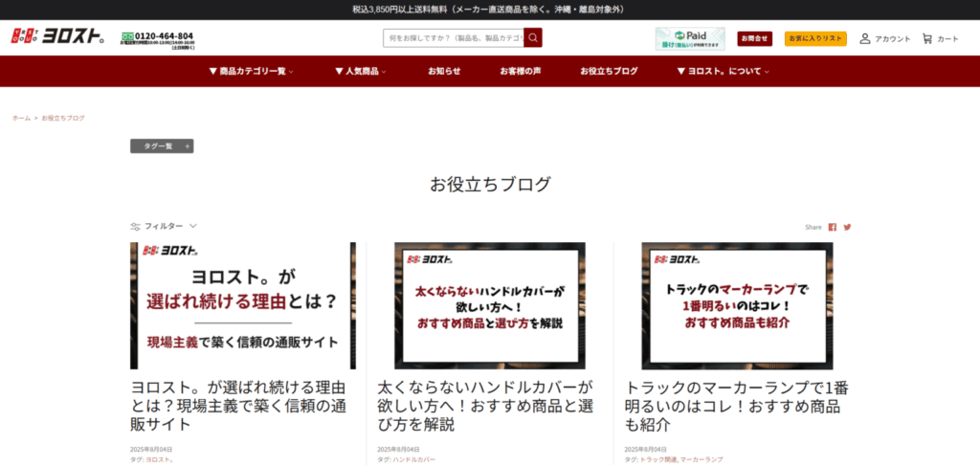Click the カート link text
The width and height of the screenshot is (980, 466).
(947, 38)
